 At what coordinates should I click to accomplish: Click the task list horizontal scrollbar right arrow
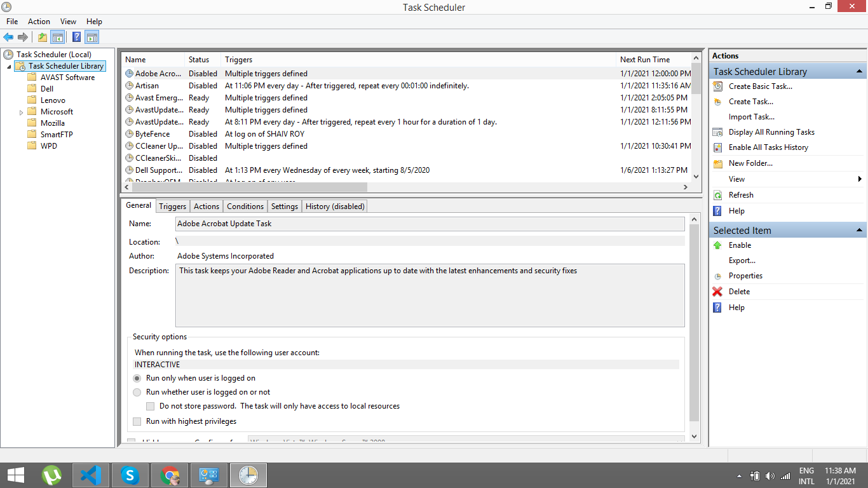coord(686,187)
